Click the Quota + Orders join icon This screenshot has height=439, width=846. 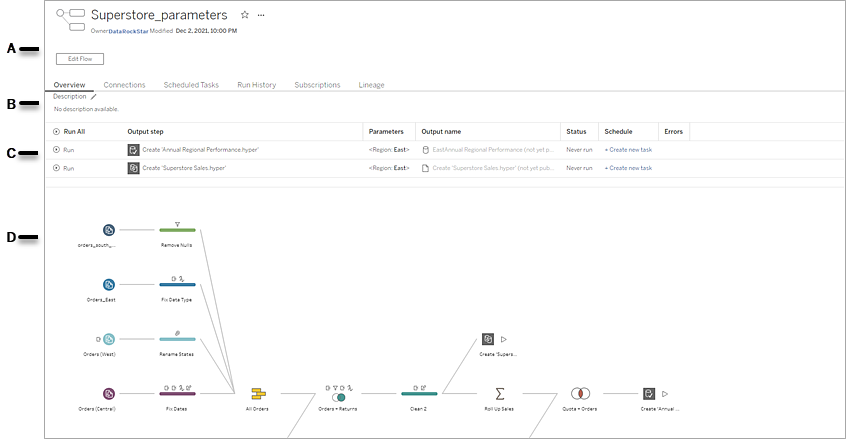580,394
